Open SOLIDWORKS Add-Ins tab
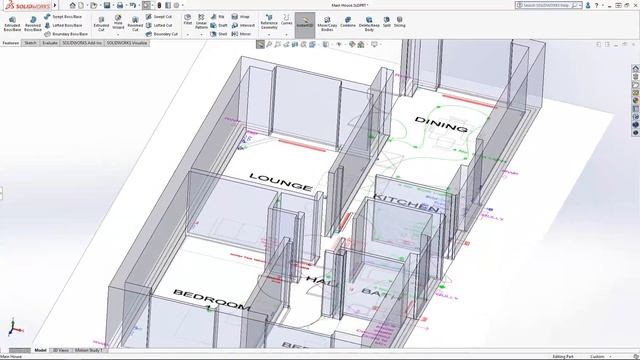The width and height of the screenshot is (640, 360). [x=82, y=43]
